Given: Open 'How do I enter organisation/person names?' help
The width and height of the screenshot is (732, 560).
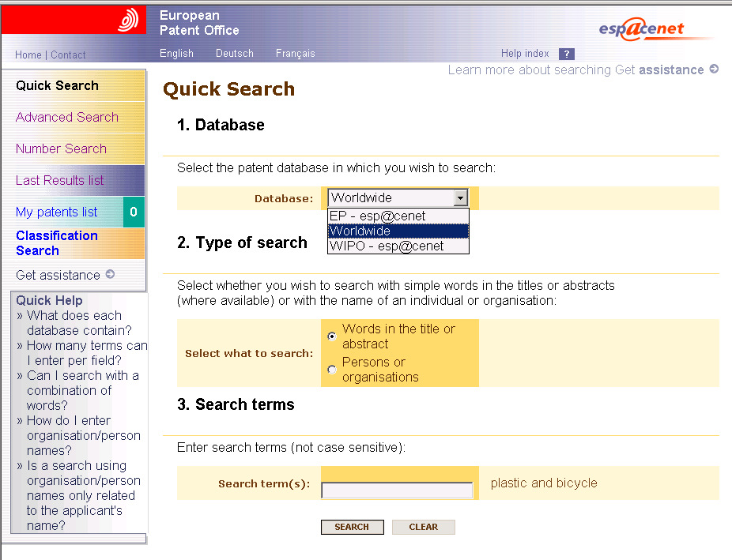Looking at the screenshot, I should coord(84,435).
